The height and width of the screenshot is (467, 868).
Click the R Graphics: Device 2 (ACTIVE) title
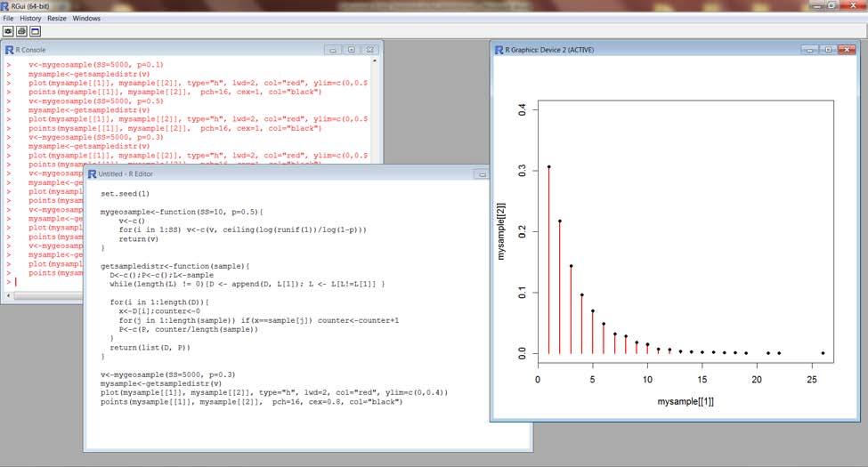tap(549, 50)
